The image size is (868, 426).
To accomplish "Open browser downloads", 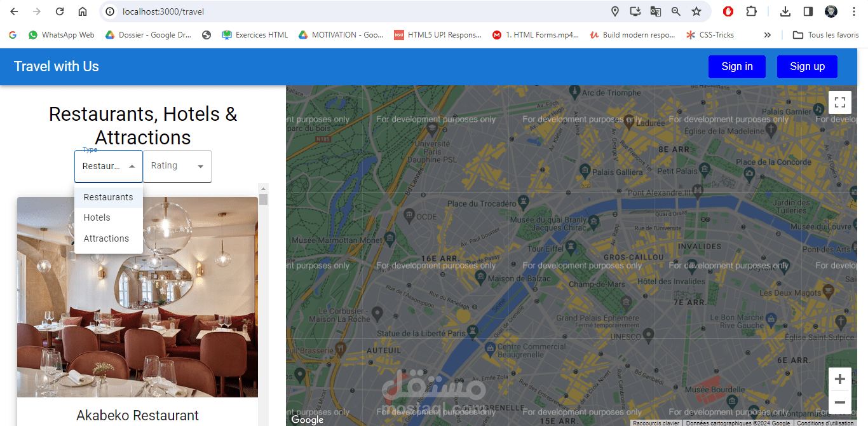I will pos(785,11).
